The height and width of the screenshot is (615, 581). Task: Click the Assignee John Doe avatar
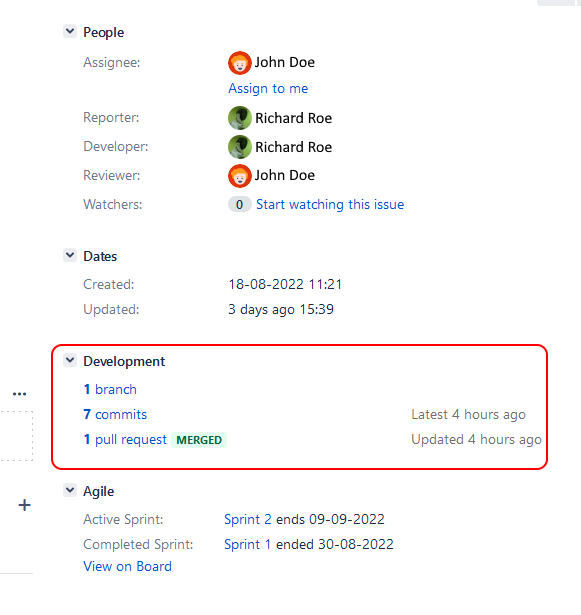click(240, 63)
